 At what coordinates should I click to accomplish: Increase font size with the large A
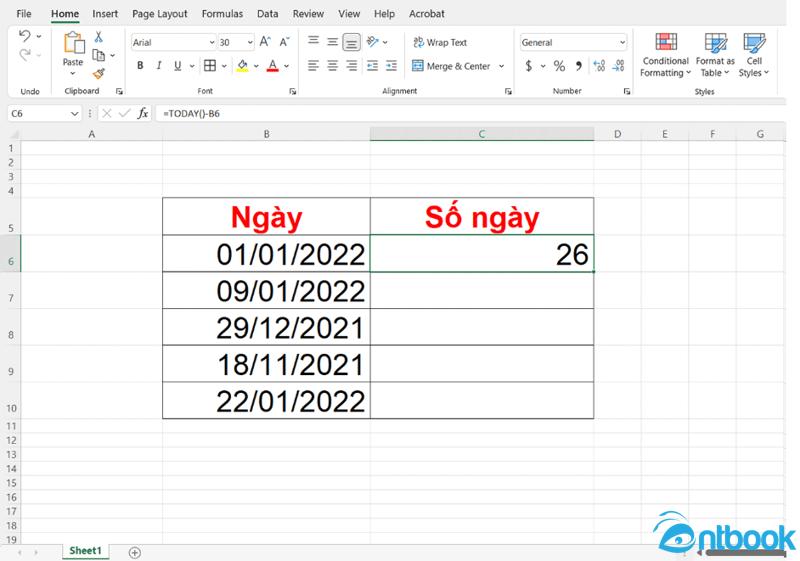click(x=265, y=42)
